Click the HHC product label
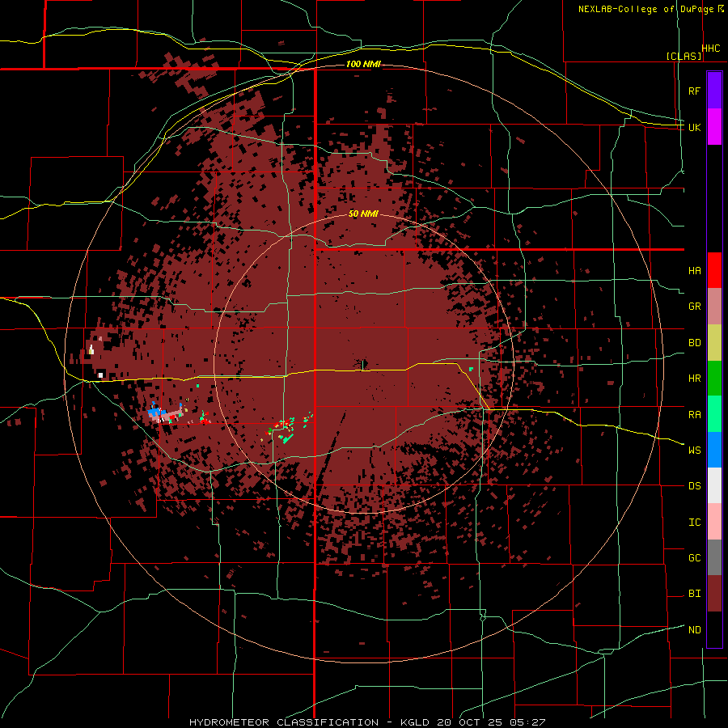The height and width of the screenshot is (728, 728). pyautogui.click(x=710, y=49)
